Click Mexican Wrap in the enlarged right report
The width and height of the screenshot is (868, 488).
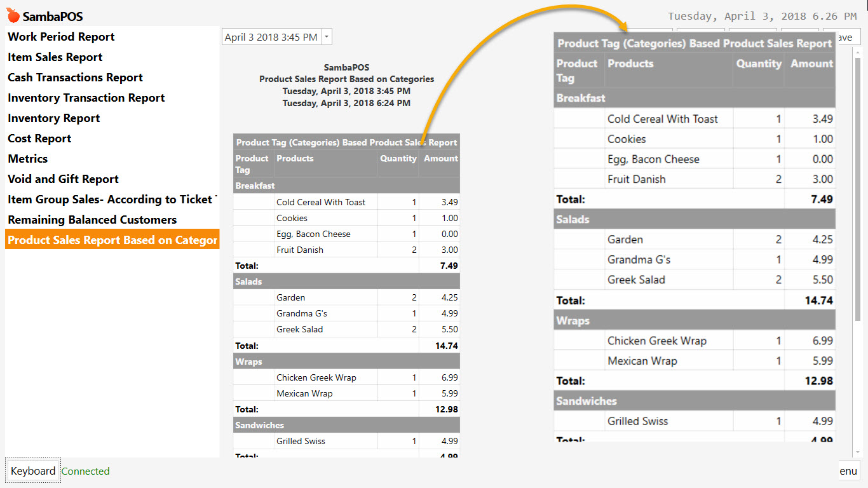point(642,361)
